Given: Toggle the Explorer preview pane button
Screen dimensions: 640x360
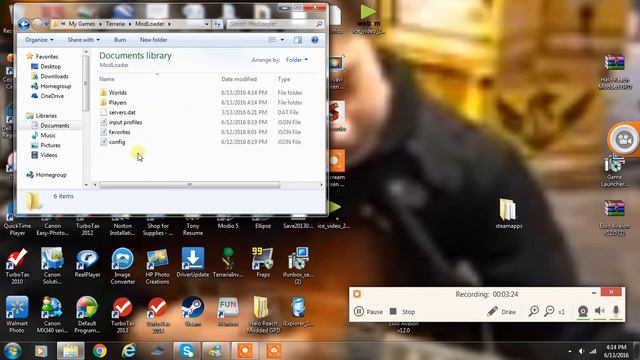Looking at the screenshot, I should coord(298,40).
